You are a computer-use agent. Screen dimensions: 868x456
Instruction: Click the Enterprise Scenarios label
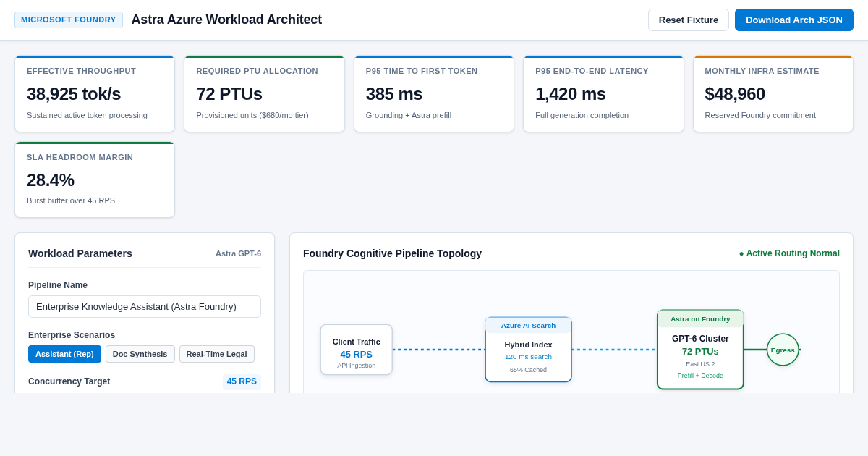pyautogui.click(x=72, y=335)
